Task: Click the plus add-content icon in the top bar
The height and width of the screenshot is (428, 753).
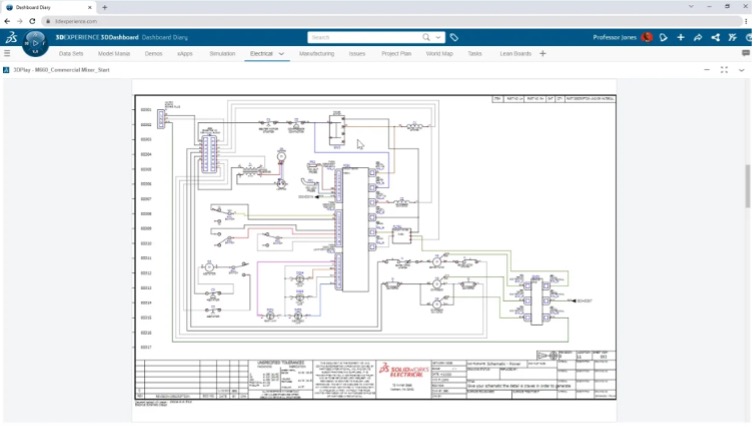Action: click(680, 37)
